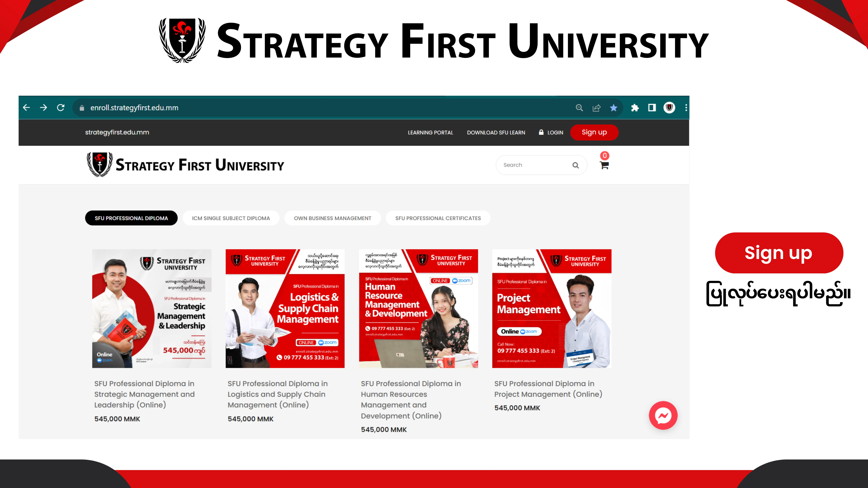Open Human Resource Management course image
Viewport: 868px width, 488px height.
pyautogui.click(x=419, y=309)
